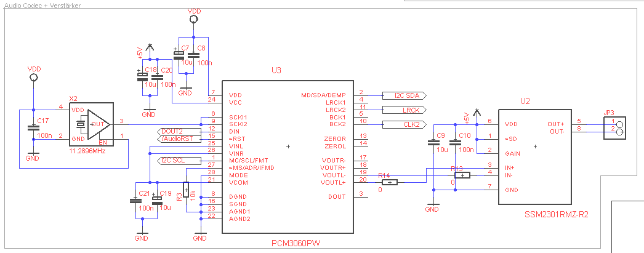This screenshot has height=253, width=644.
Task: Click the DOUT2 net label
Action: coord(179,132)
